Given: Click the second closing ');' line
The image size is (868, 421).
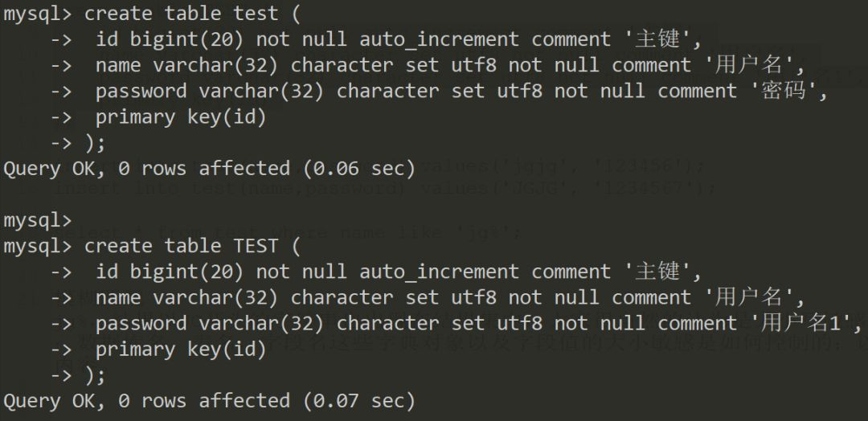Looking at the screenshot, I should [95, 375].
